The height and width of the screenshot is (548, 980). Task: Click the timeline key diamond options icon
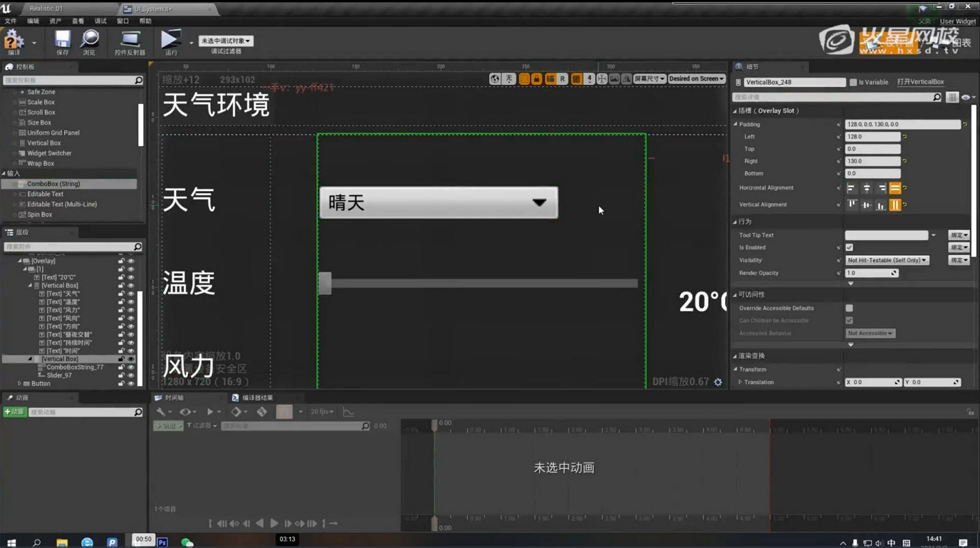click(238, 412)
